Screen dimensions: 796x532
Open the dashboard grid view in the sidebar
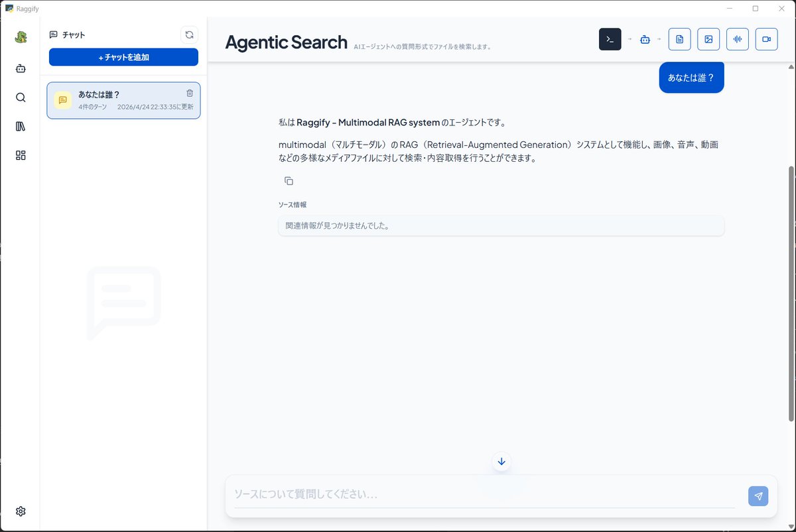click(21, 155)
